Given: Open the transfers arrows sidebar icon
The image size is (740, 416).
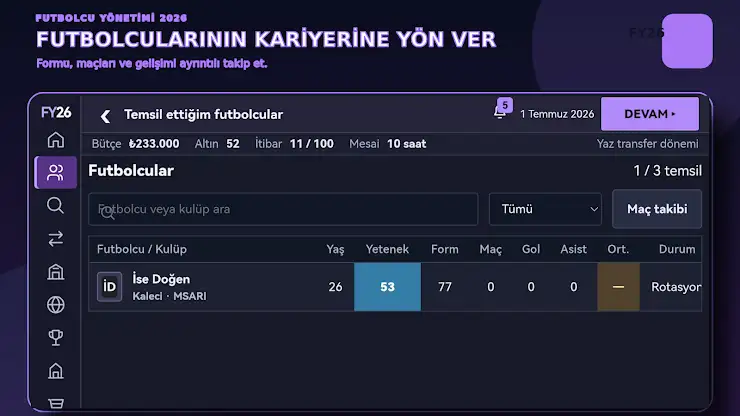Looking at the screenshot, I should click(x=56, y=239).
